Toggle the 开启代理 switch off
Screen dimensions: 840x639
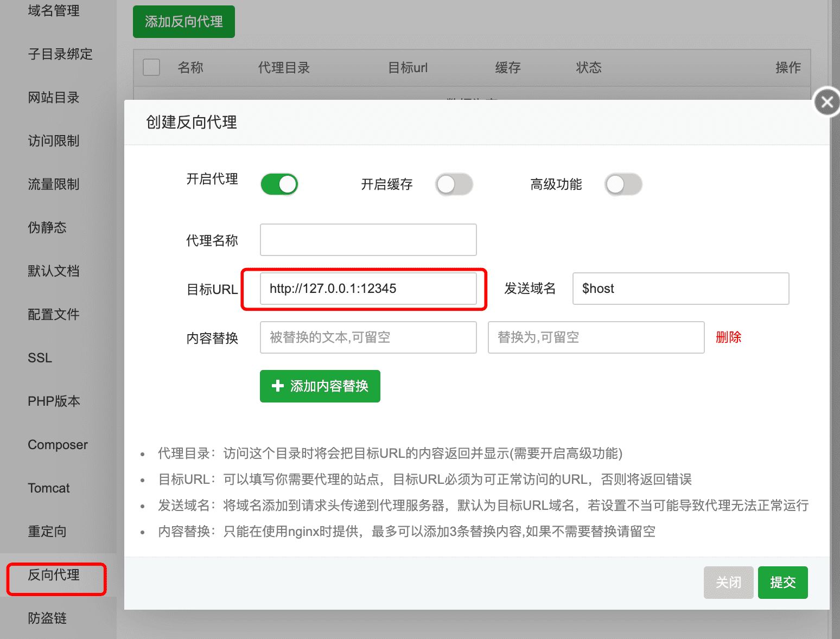tap(279, 184)
